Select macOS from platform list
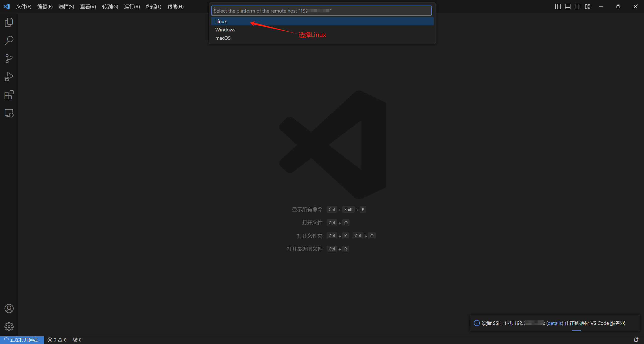 [223, 38]
